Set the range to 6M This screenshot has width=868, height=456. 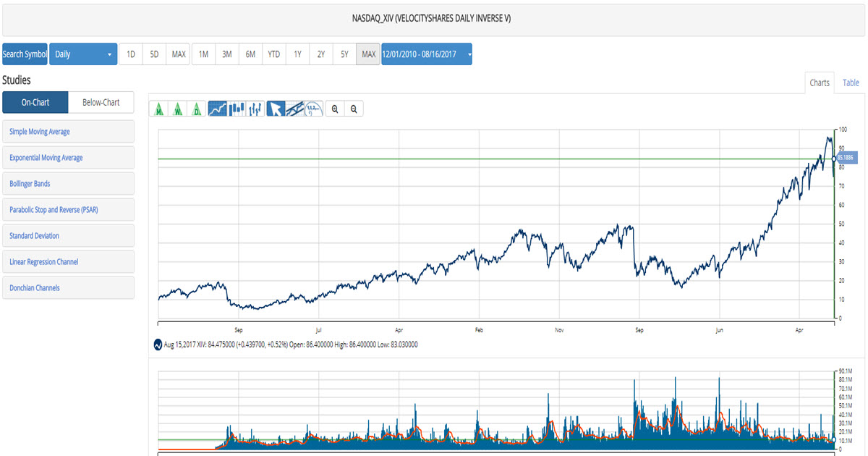(250, 54)
